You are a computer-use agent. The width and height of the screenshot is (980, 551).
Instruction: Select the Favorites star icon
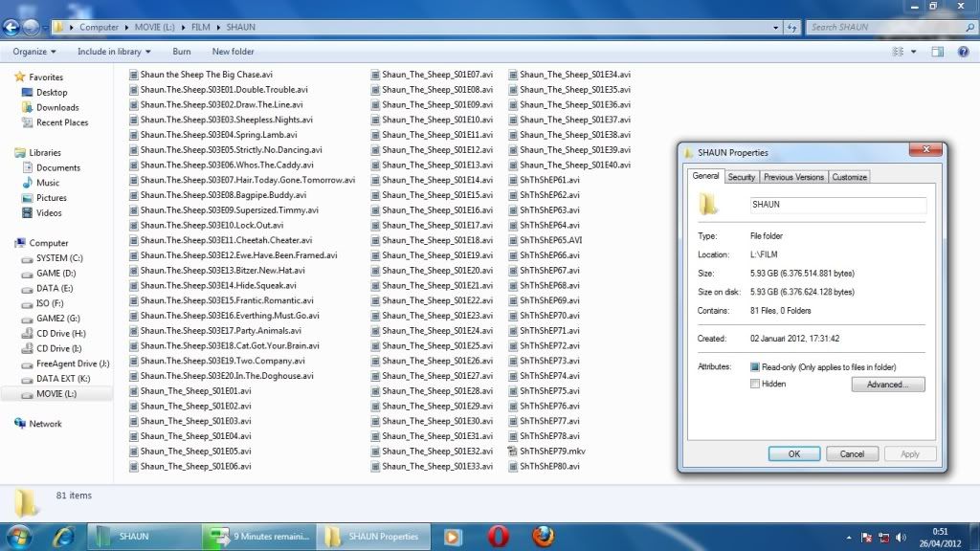(20, 77)
